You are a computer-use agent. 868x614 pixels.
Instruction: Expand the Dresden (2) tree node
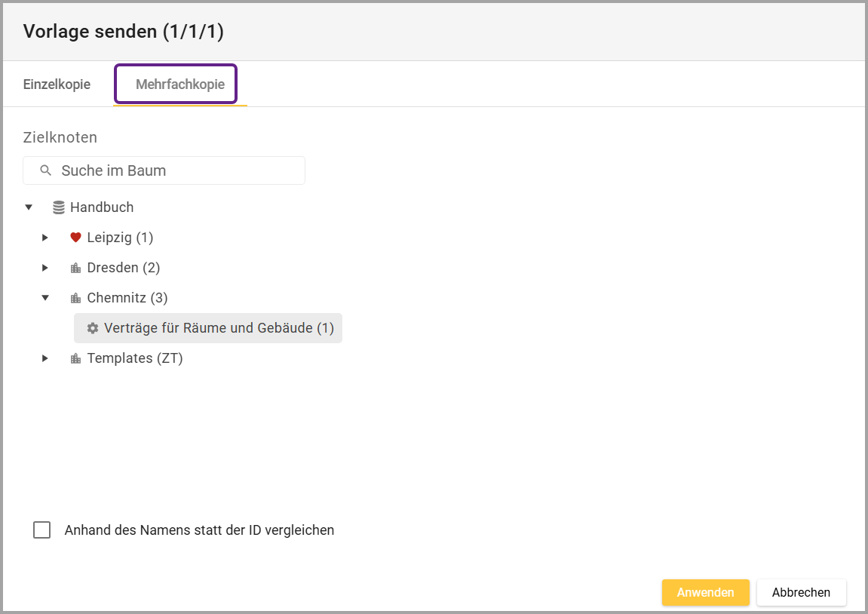[x=45, y=268]
